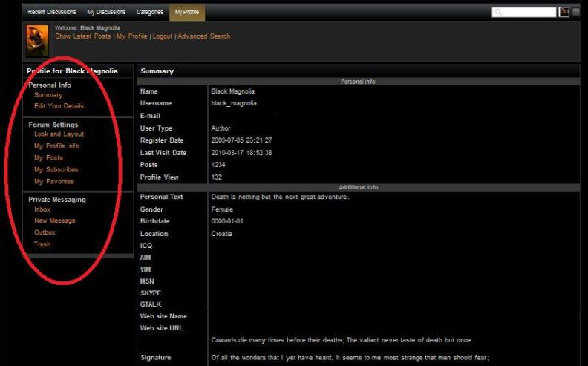Switch to the My Discussions tab
This screenshot has height=366, width=588.
[x=106, y=12]
